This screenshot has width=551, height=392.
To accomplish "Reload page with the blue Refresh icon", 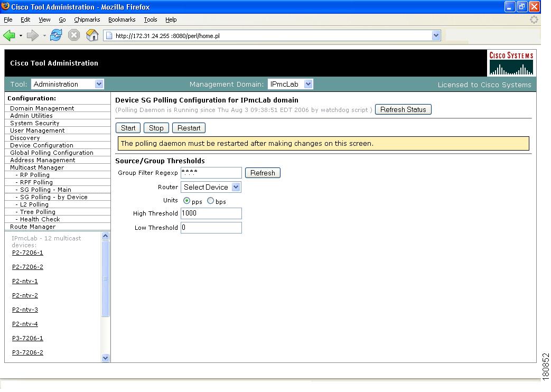I will (x=56, y=35).
